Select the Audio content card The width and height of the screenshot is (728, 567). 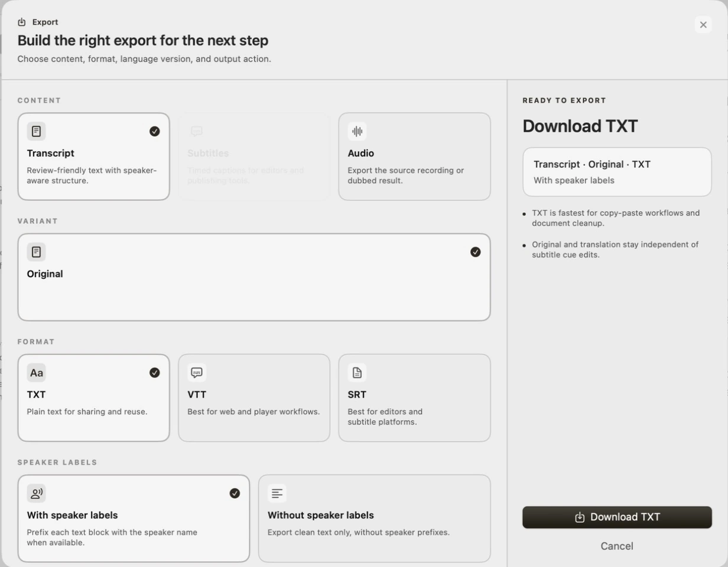414,157
